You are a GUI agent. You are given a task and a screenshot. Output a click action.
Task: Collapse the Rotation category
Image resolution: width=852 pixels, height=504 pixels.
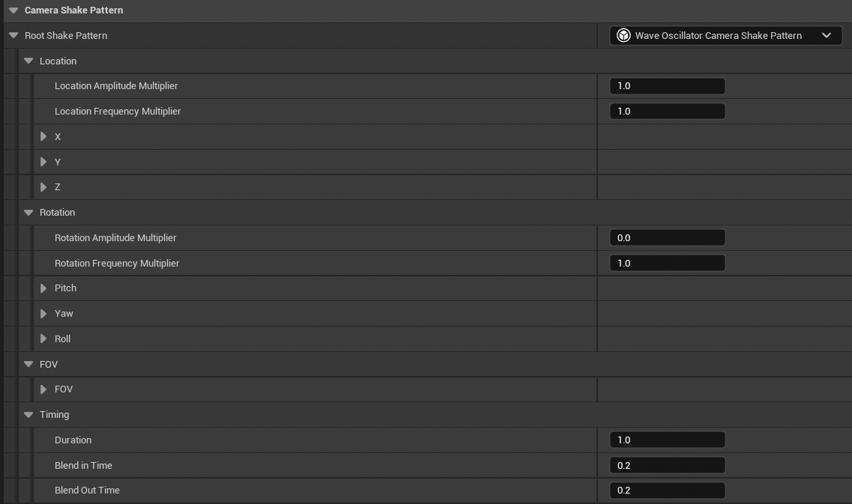click(x=28, y=213)
